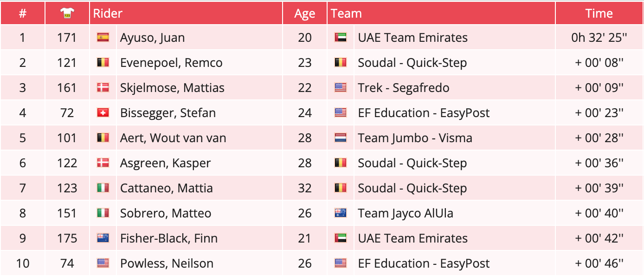
Task: Click the rank # column header
Action: 22,13
